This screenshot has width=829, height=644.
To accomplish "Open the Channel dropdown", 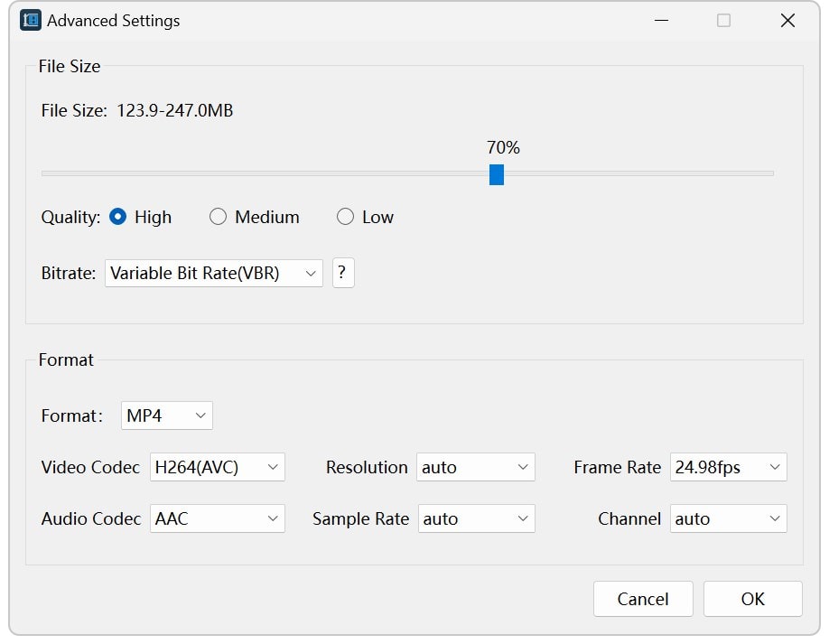I will [728, 518].
